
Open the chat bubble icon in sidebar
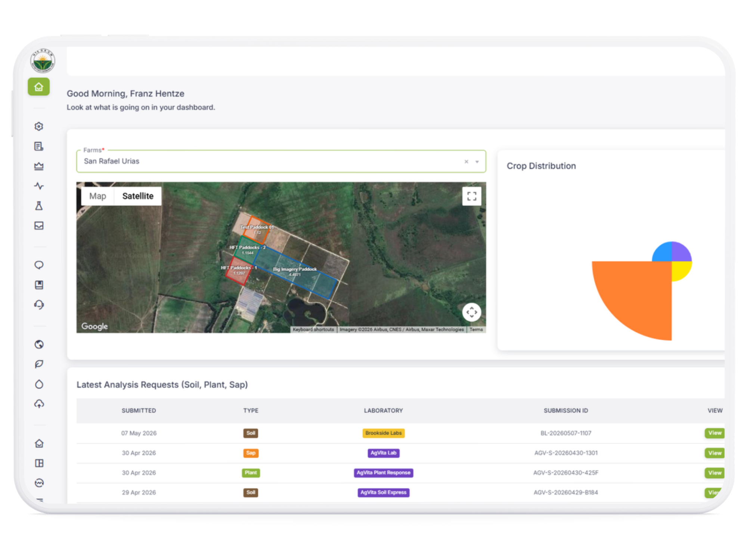[39, 265]
